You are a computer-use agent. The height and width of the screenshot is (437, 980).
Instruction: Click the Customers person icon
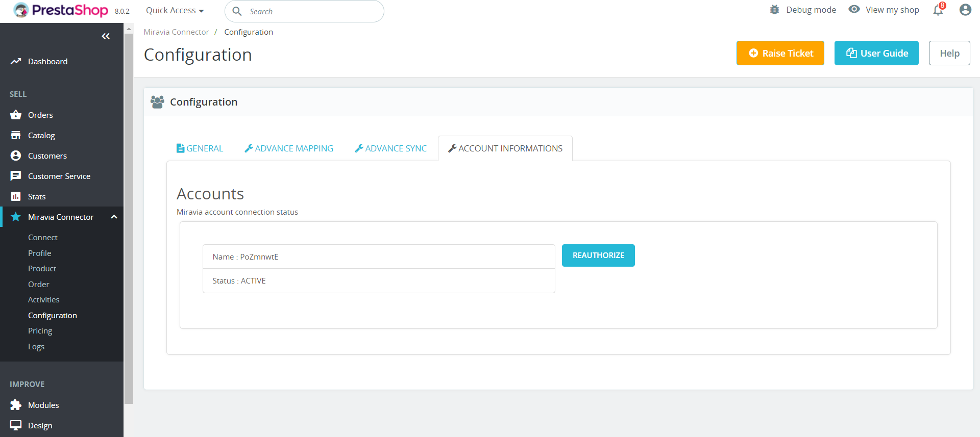tap(16, 156)
